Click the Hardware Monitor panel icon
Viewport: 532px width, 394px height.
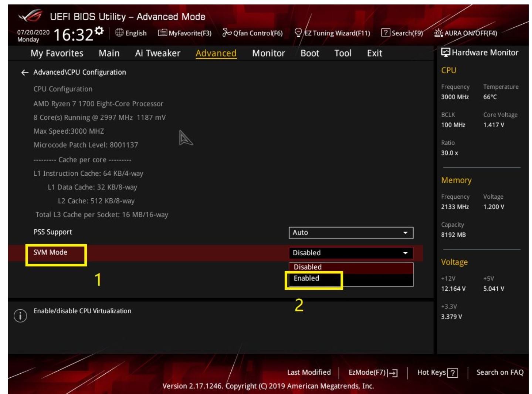pos(445,52)
